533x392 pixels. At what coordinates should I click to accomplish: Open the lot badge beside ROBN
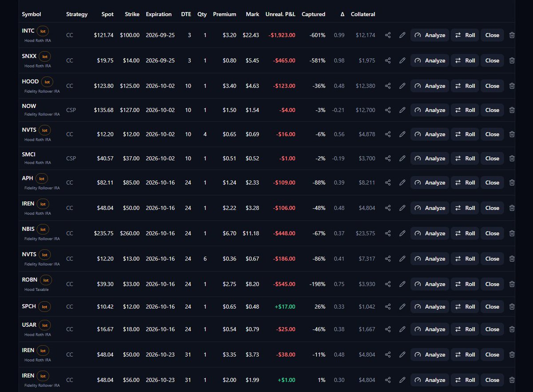pyautogui.click(x=46, y=280)
